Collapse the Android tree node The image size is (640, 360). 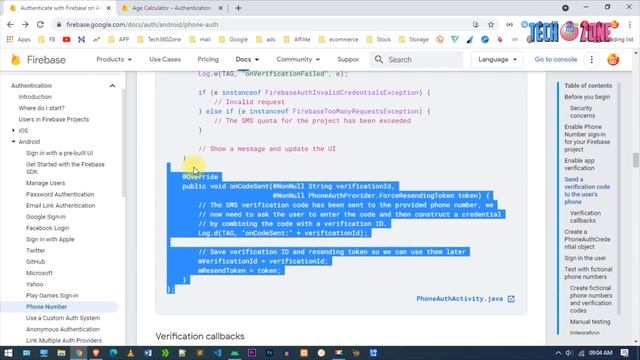pyautogui.click(x=13, y=142)
